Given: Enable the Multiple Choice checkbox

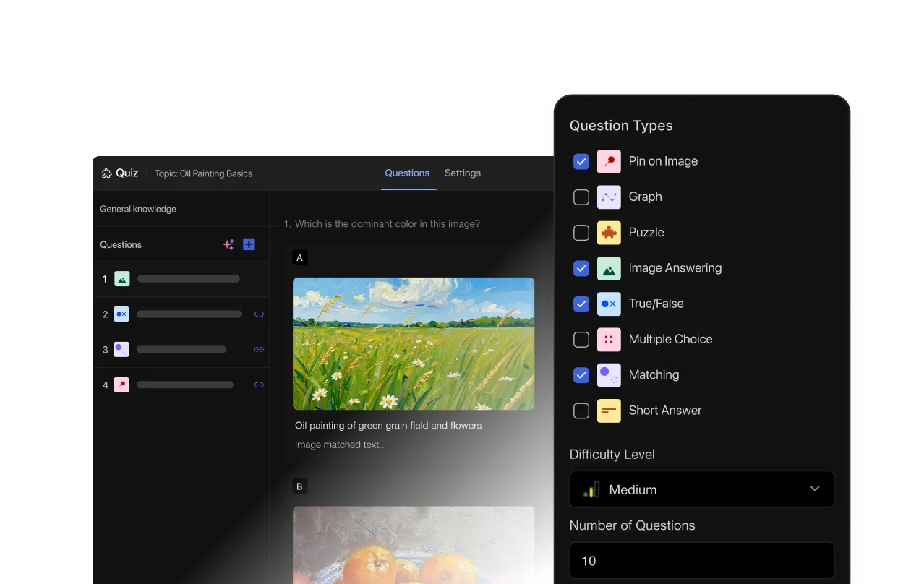Looking at the screenshot, I should 581,339.
